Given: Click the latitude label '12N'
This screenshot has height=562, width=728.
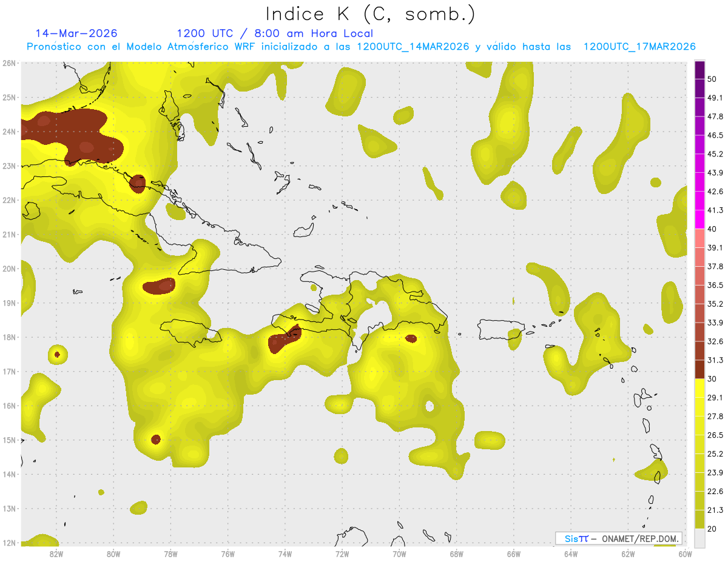Looking at the screenshot, I should pyautogui.click(x=9, y=543).
